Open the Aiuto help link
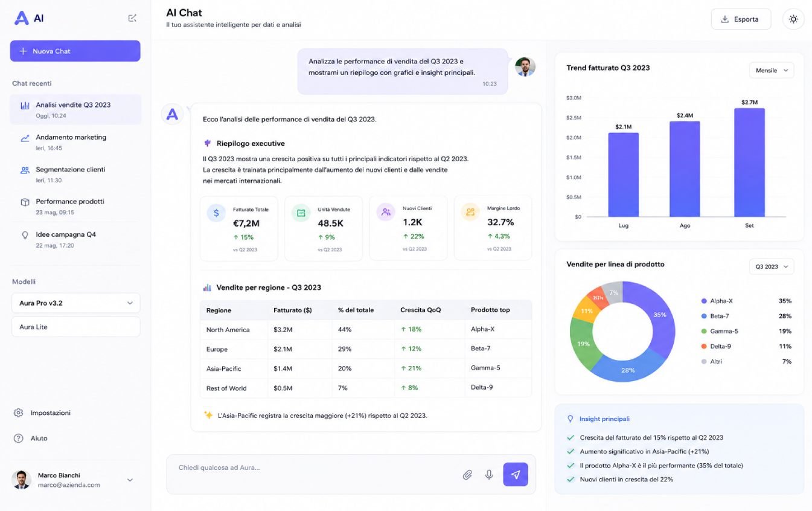 coord(39,439)
